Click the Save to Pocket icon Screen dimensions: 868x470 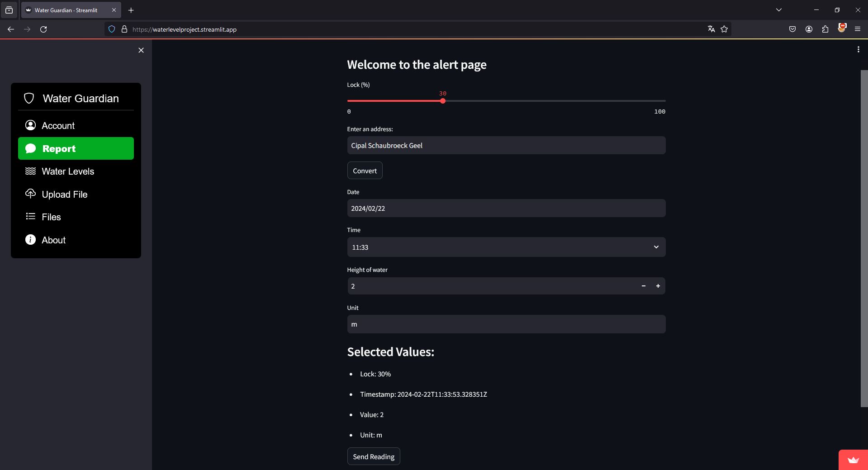792,29
